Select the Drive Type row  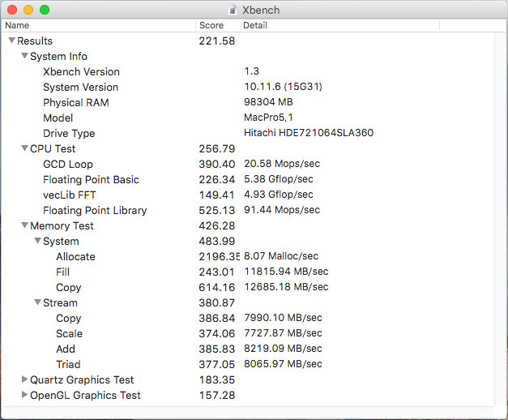69,133
